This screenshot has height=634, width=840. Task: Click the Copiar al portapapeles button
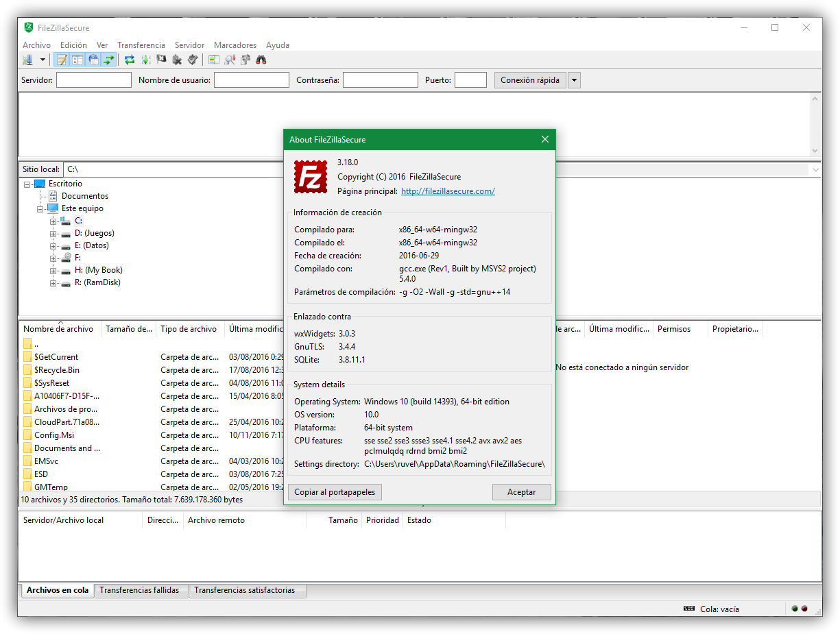(335, 492)
